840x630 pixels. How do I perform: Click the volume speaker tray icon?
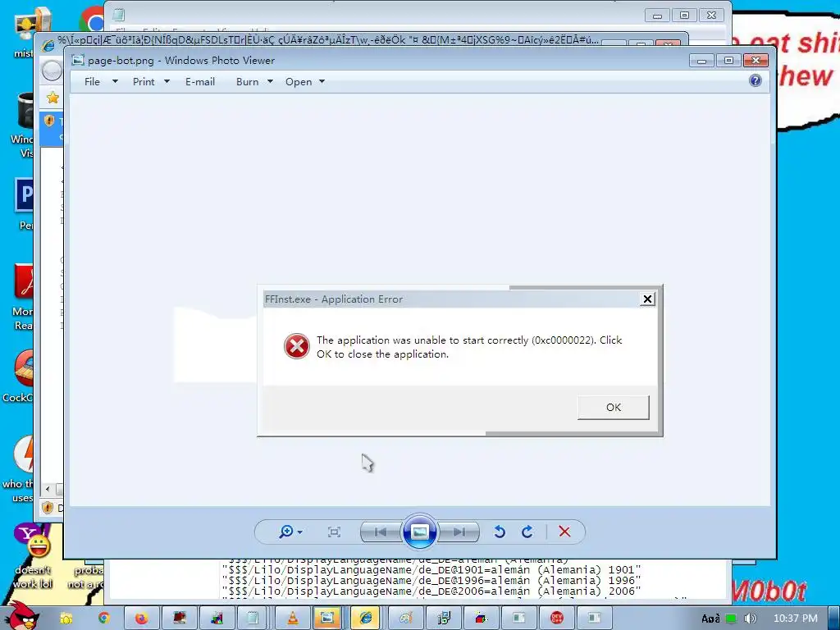(750, 619)
